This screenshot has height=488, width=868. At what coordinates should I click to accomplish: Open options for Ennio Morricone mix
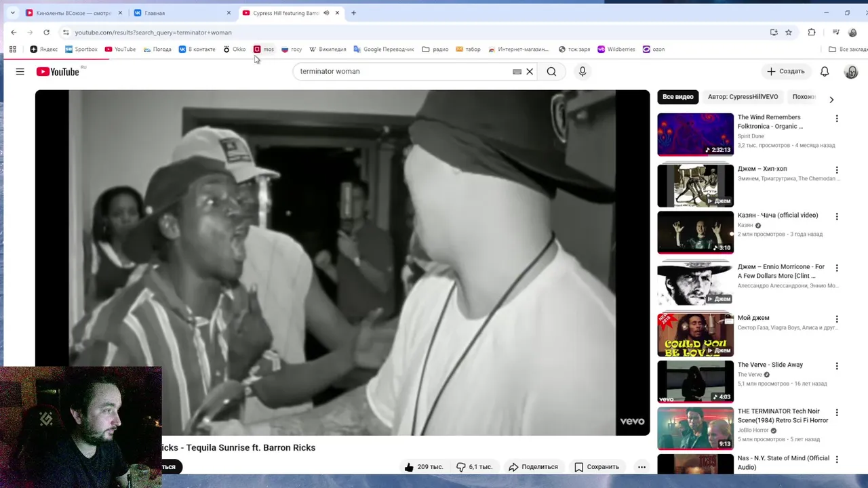pos(837,268)
